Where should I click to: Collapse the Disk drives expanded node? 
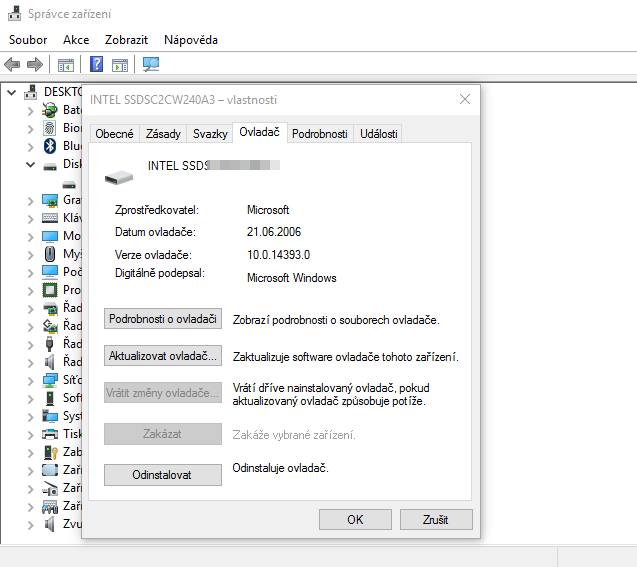(x=30, y=164)
